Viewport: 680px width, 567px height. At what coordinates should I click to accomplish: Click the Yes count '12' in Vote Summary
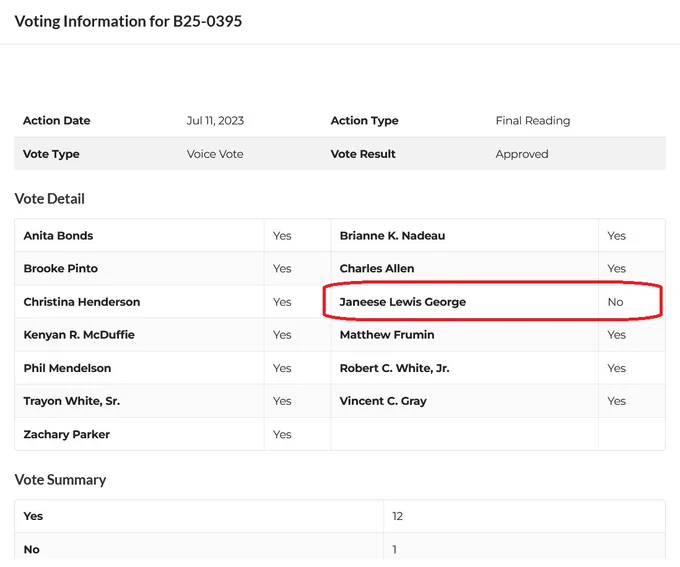pos(398,516)
